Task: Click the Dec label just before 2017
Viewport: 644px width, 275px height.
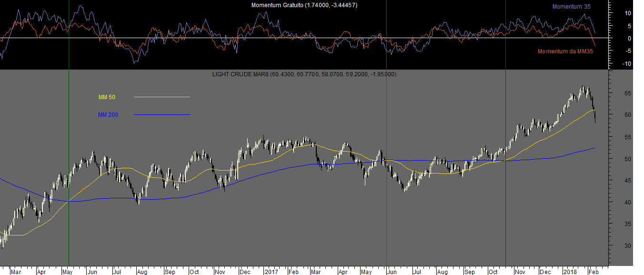Action: (x=245, y=272)
